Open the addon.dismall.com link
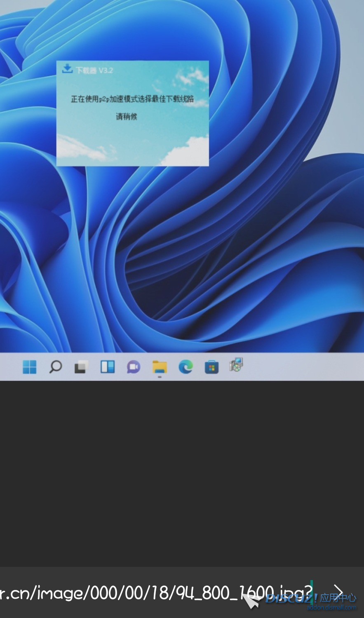Image resolution: width=364 pixels, height=618 pixels. pos(331,608)
